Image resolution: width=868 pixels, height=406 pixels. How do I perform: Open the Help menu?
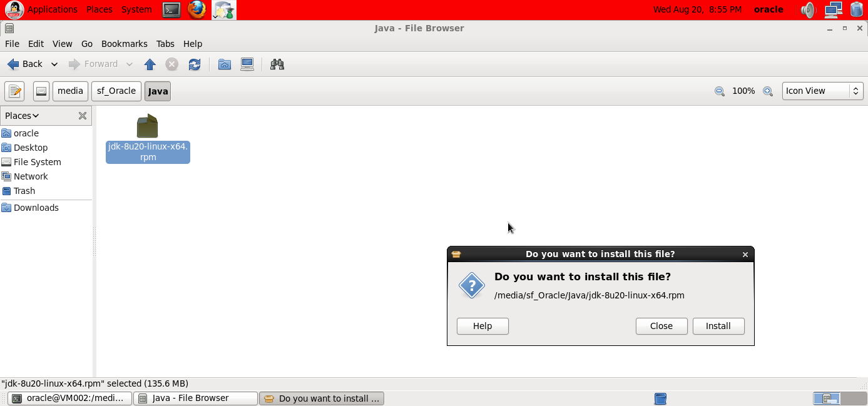coord(193,44)
